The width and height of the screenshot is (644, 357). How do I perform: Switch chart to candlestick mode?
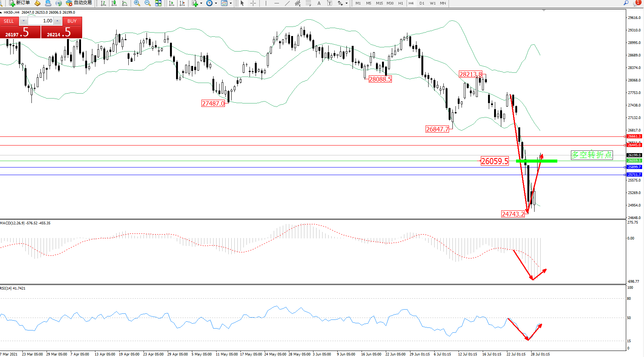pos(114,3)
